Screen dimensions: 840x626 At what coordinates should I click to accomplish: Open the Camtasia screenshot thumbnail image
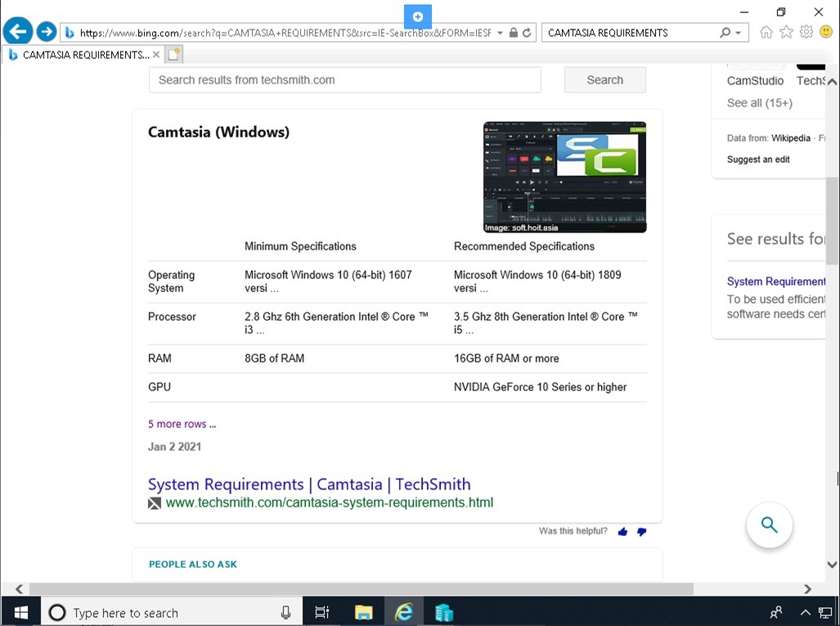(x=564, y=177)
